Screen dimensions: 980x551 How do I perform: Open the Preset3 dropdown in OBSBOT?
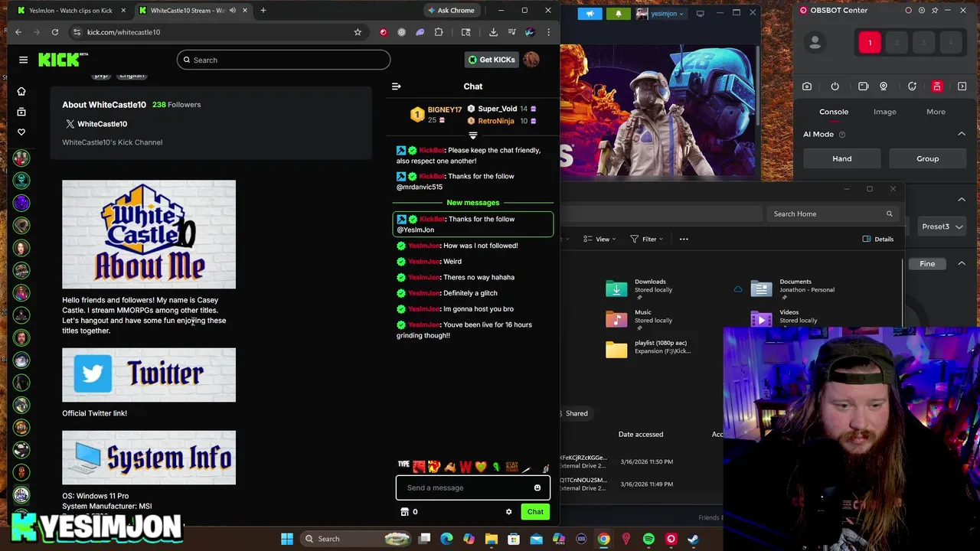[x=942, y=227]
